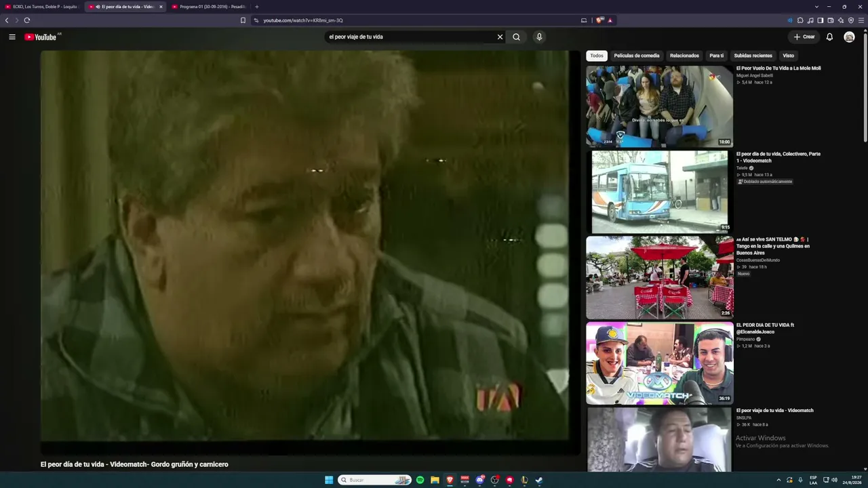Clear the YouTube search text
Screen dimensions: 868x488
(x=500, y=37)
